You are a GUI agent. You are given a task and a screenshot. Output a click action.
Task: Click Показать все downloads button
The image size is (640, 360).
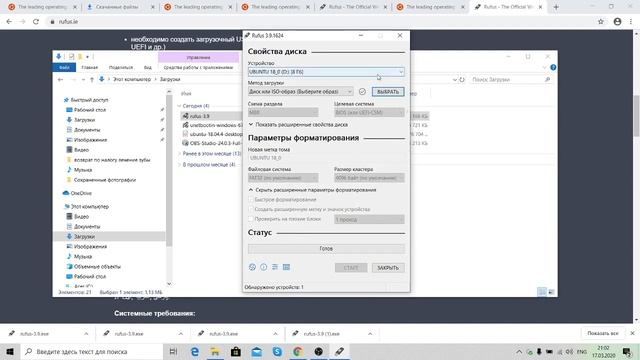tap(603, 333)
